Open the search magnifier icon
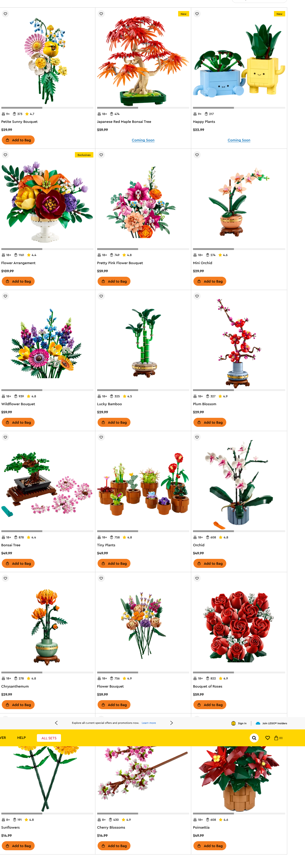This screenshot has width=305, height=868. click(254, 738)
